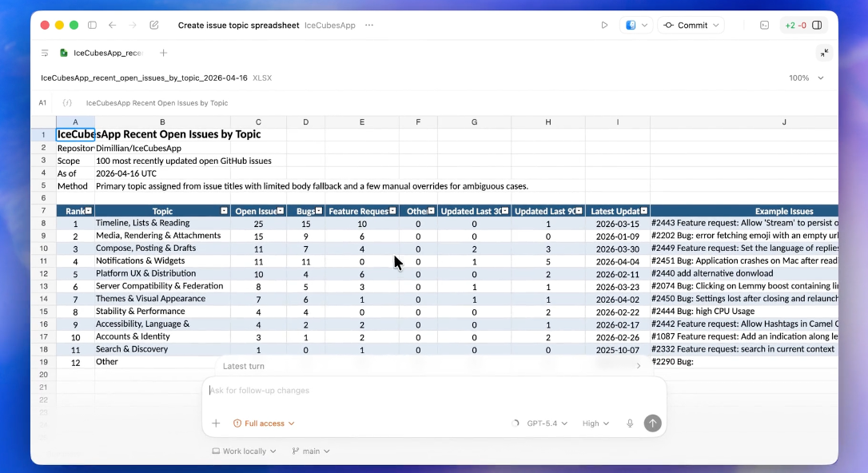The width and height of the screenshot is (868, 473).
Task: Click the +2 -0 diff changes button
Action: 795,26
